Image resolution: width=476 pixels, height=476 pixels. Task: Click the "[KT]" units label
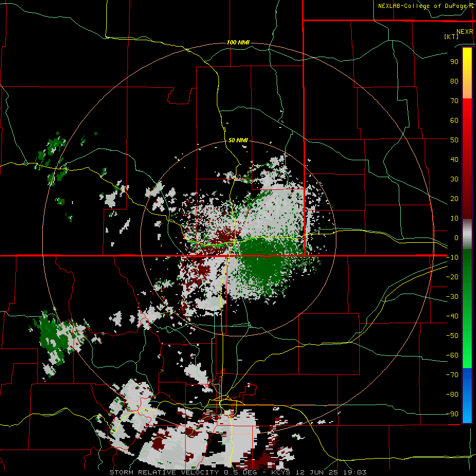coord(452,36)
